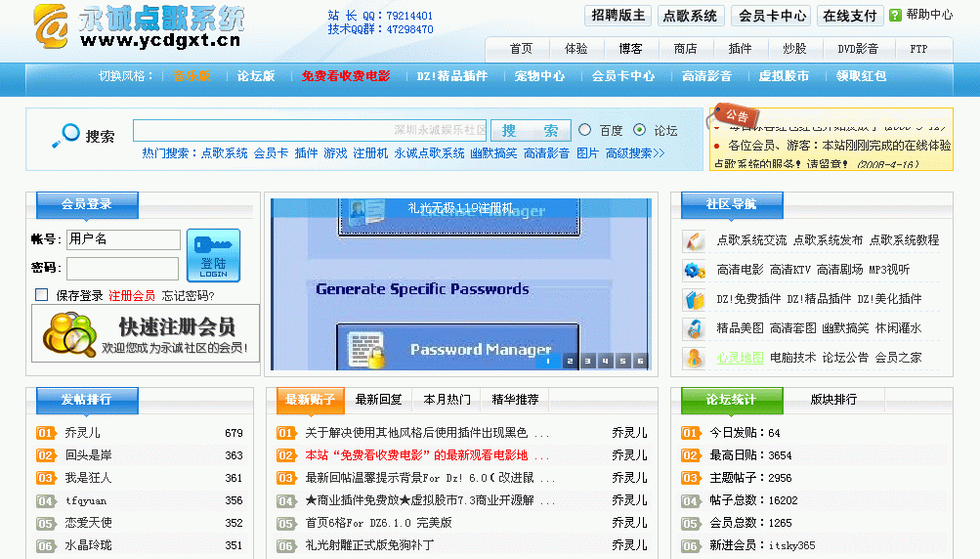The height and width of the screenshot is (559, 980).
Task: Click the site logo icon
Action: point(51,26)
